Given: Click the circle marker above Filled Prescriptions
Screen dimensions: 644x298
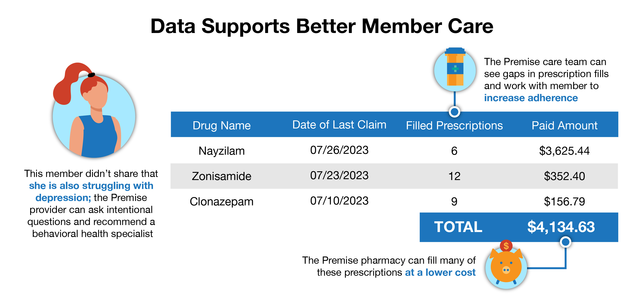Looking at the screenshot, I should coord(454,112).
